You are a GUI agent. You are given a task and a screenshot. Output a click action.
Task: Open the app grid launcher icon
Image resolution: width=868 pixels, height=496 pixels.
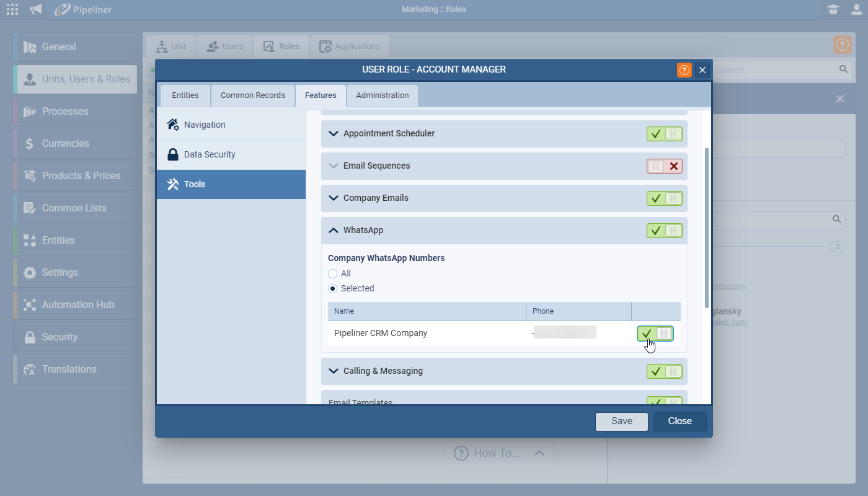pyautogui.click(x=12, y=9)
